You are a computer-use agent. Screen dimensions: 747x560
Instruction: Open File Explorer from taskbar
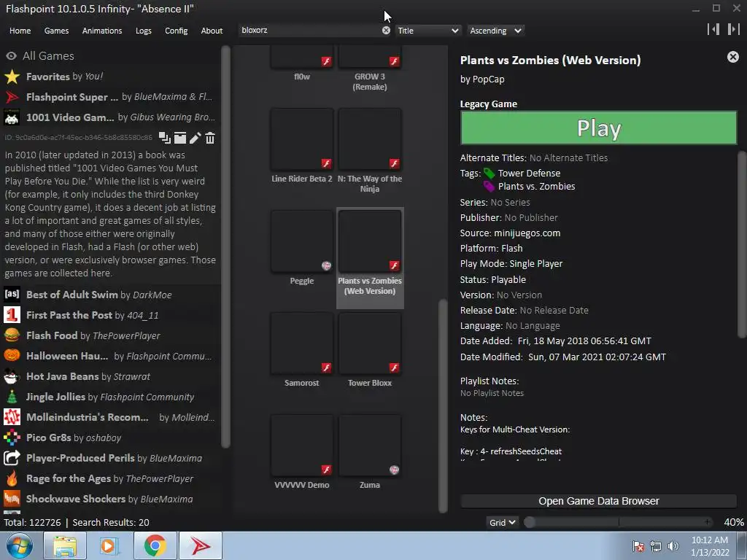65,545
